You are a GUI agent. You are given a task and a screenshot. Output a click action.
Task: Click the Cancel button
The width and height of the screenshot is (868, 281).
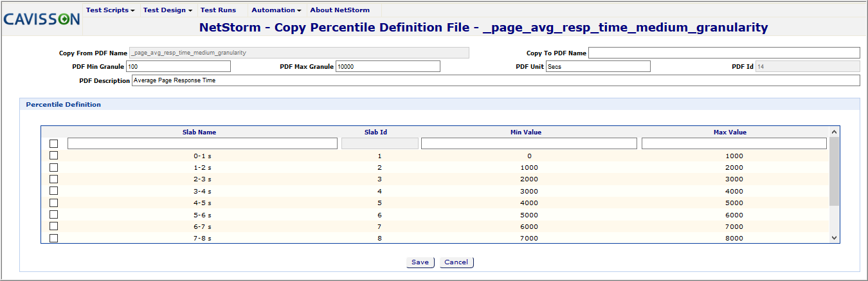coord(457,262)
